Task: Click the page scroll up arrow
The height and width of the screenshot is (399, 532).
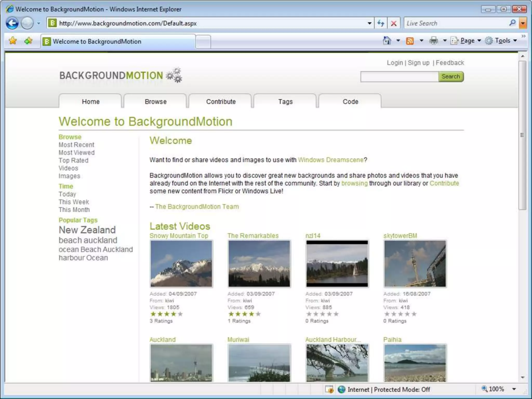Action: click(523, 56)
